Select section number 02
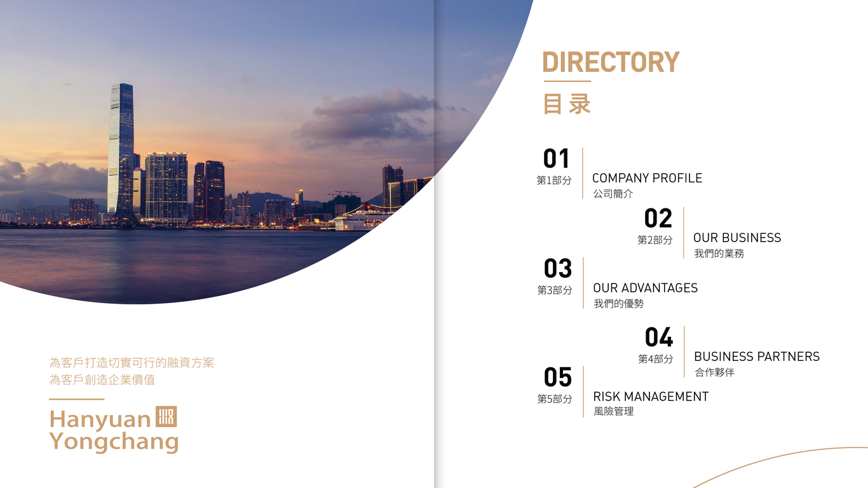The width and height of the screenshot is (868, 488). coord(658,219)
